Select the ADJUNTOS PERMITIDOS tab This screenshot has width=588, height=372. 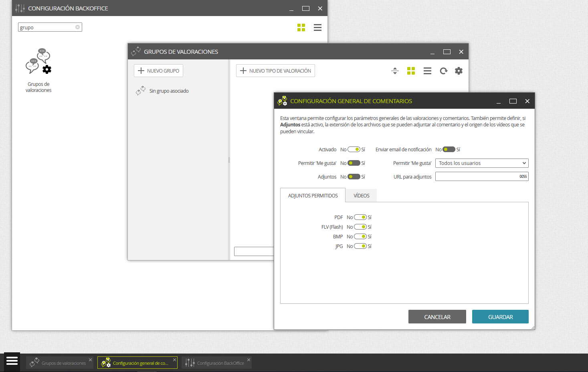click(313, 195)
